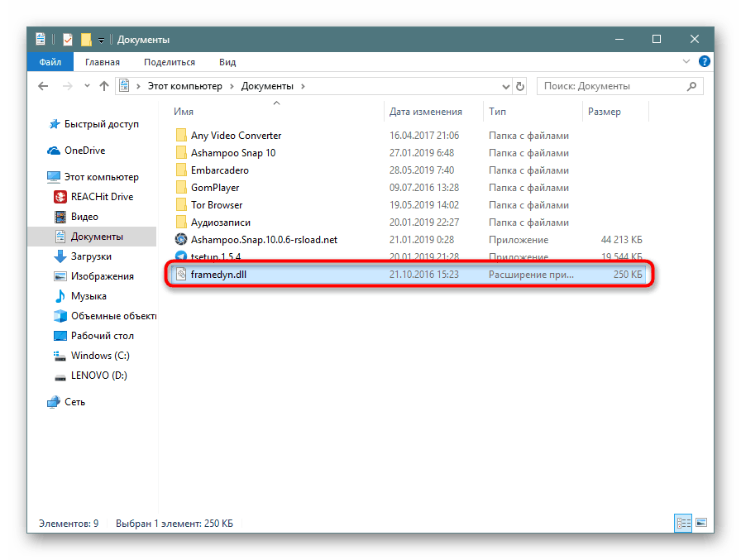Open the blue Help question-mark icon
This screenshot has height=560, width=741.
[704, 61]
